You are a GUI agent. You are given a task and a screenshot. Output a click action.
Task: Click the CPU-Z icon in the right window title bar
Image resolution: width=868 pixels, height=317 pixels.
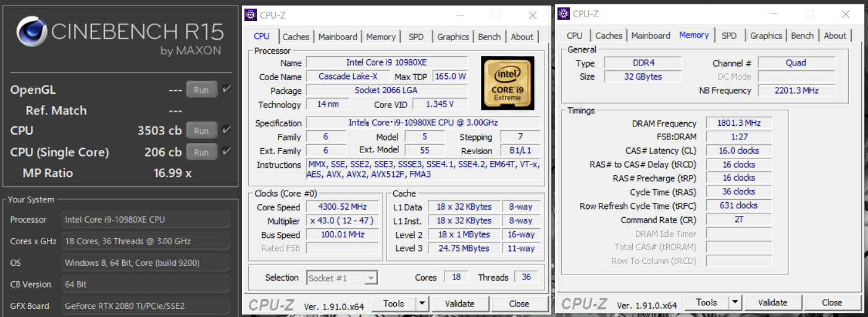[x=563, y=14]
